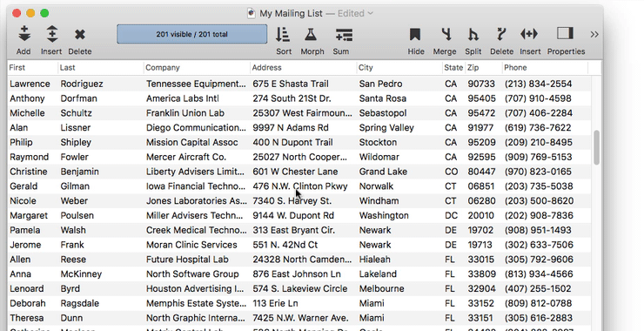Click the Franklin Union Lab company cell

[x=185, y=113]
